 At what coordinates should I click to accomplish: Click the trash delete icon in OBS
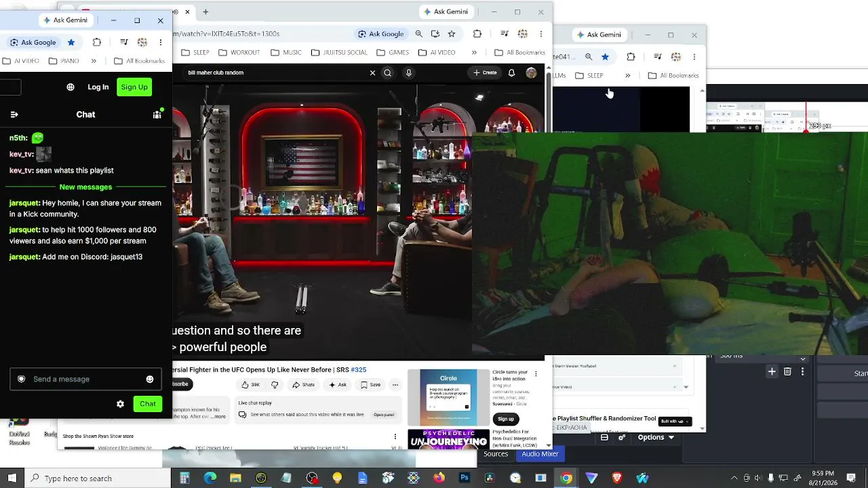click(787, 371)
